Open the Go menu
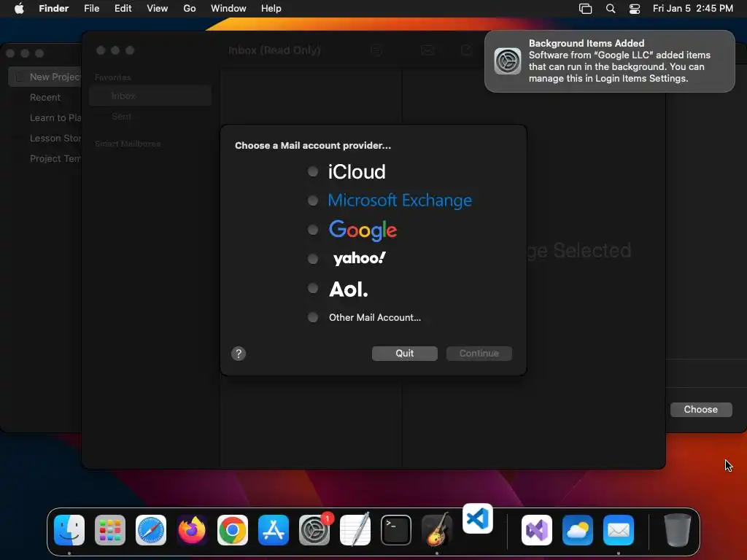 (190, 9)
